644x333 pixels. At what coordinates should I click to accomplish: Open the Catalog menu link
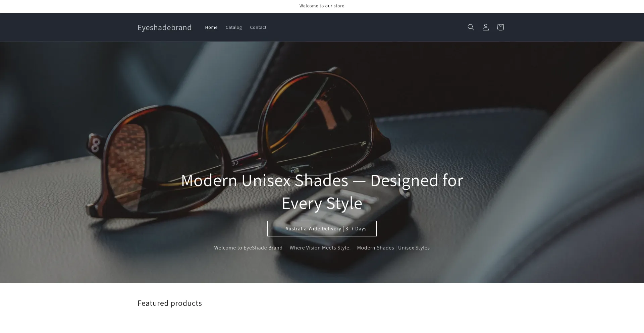[x=234, y=27]
